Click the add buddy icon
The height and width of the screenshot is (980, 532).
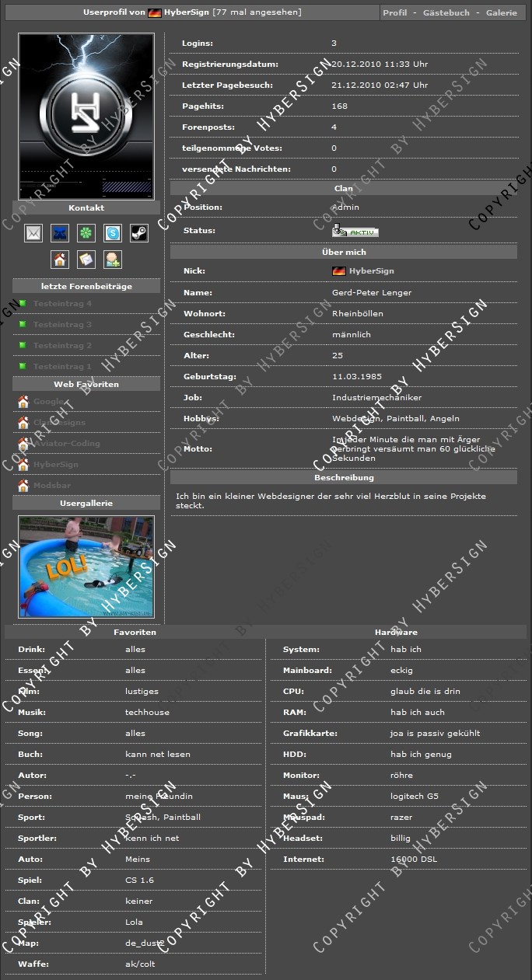point(113,260)
